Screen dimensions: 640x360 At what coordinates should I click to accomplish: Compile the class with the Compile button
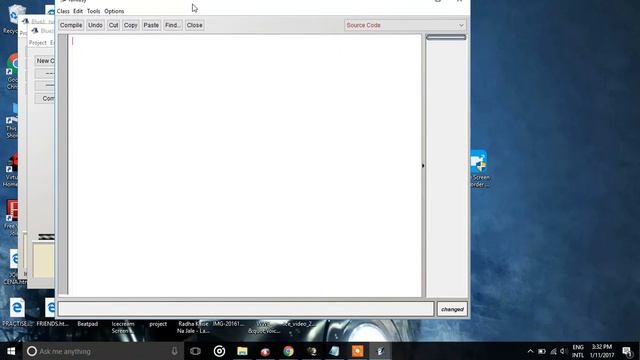click(x=71, y=25)
